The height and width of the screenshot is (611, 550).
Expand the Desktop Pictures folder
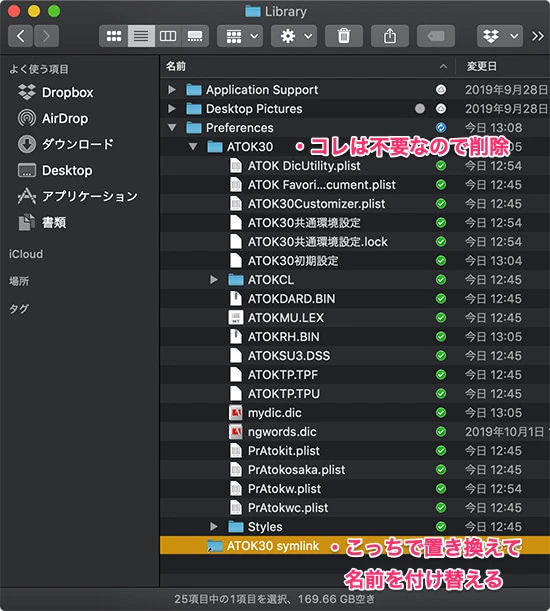172,109
